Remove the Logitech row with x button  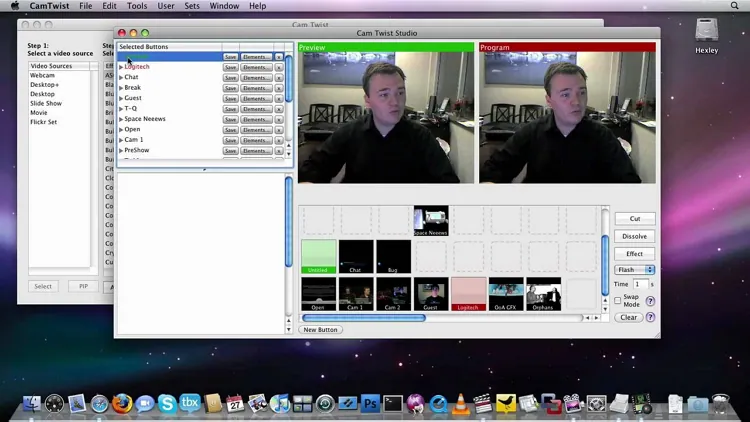(x=279, y=67)
